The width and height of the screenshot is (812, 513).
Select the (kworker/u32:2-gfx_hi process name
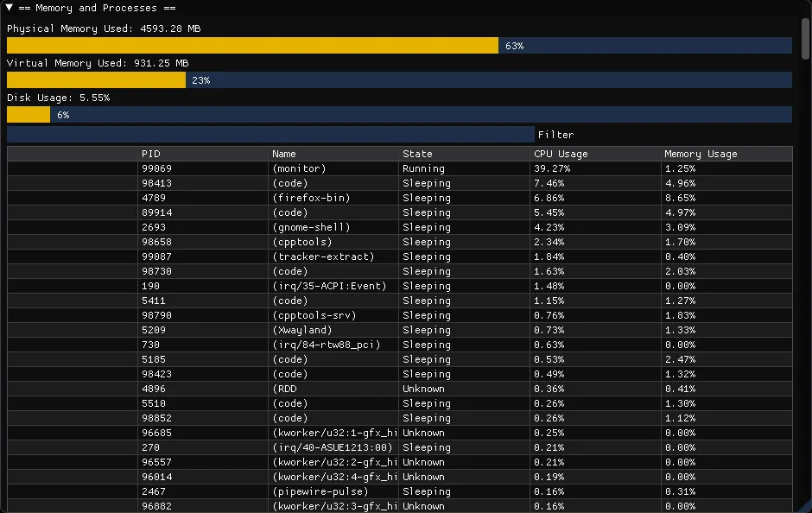[x=335, y=462]
